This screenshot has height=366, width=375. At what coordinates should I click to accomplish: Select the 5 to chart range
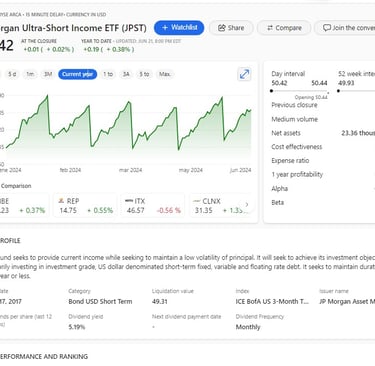click(144, 74)
